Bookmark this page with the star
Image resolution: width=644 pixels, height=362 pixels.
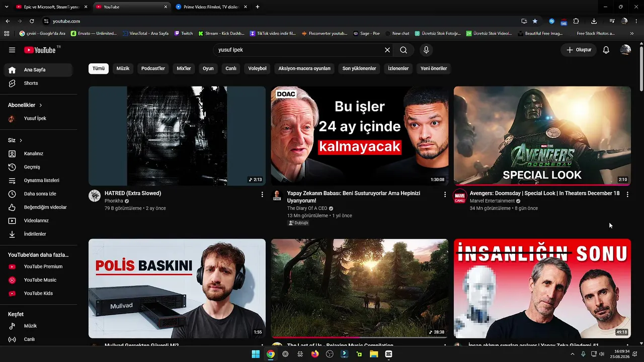pyautogui.click(x=535, y=21)
